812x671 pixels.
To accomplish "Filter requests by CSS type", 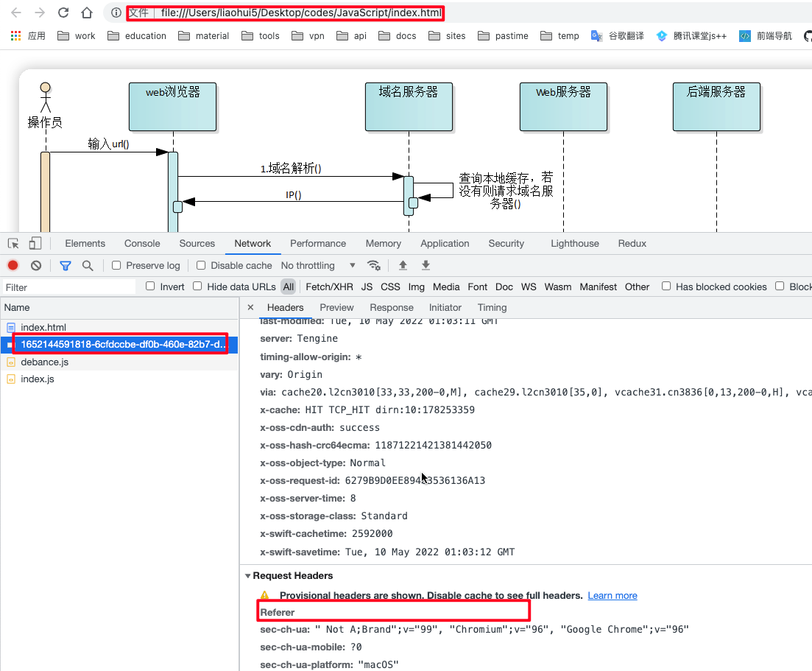I will [390, 287].
